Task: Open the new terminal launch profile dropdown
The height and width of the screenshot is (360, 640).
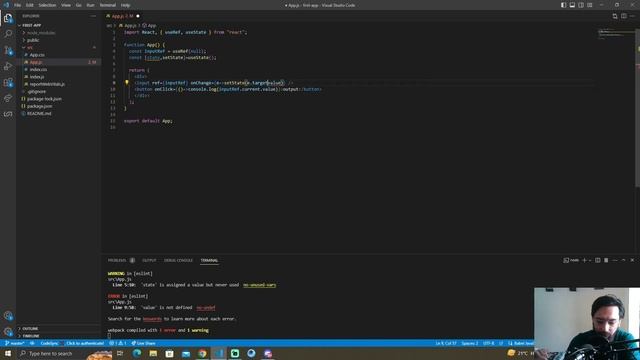Action: pos(590,260)
